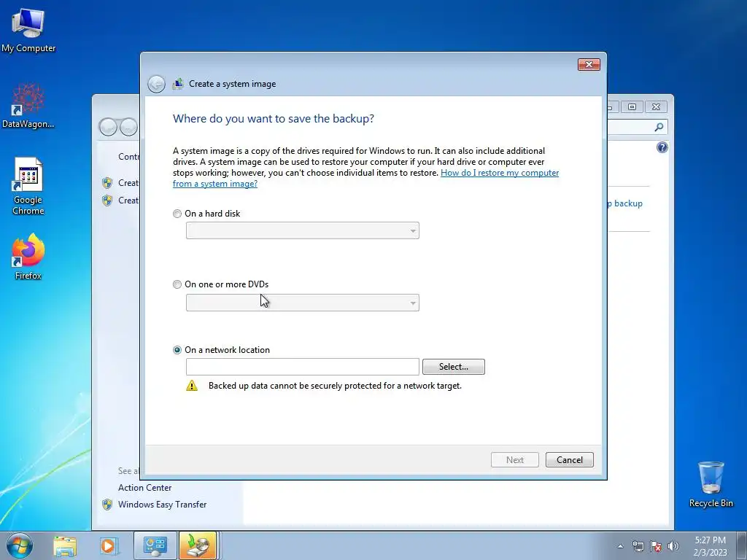The width and height of the screenshot is (747, 560).
Task: Open the restore from system image help link
Action: tap(366, 178)
